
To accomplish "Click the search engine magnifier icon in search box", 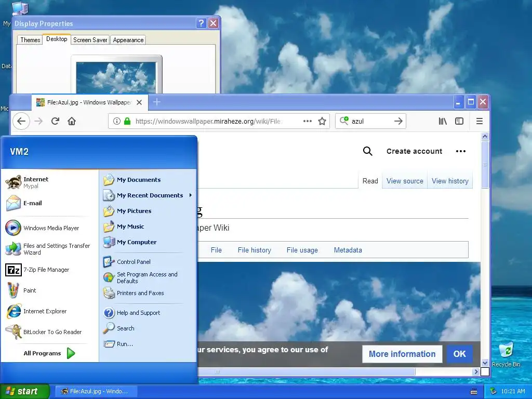I will coord(344,121).
